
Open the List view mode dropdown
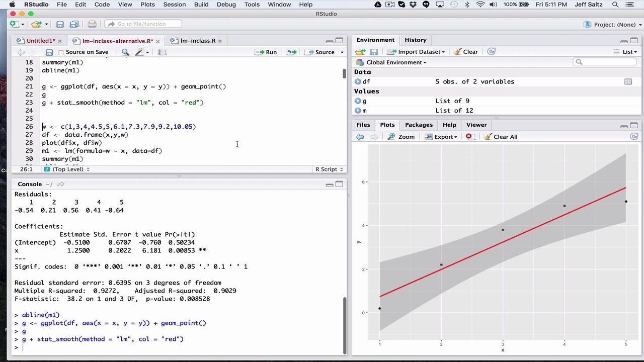pos(625,52)
